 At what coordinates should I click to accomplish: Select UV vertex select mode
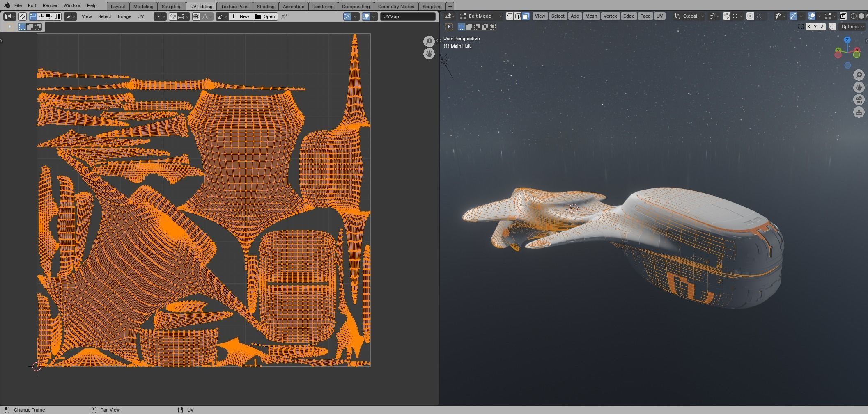click(x=32, y=16)
